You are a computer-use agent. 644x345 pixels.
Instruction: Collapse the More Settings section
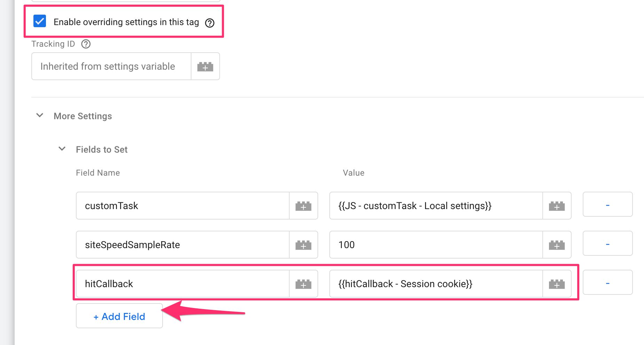pyautogui.click(x=40, y=115)
